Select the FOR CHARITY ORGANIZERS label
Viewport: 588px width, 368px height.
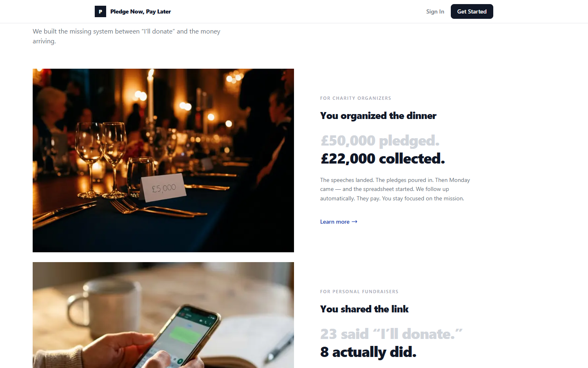pyautogui.click(x=356, y=98)
